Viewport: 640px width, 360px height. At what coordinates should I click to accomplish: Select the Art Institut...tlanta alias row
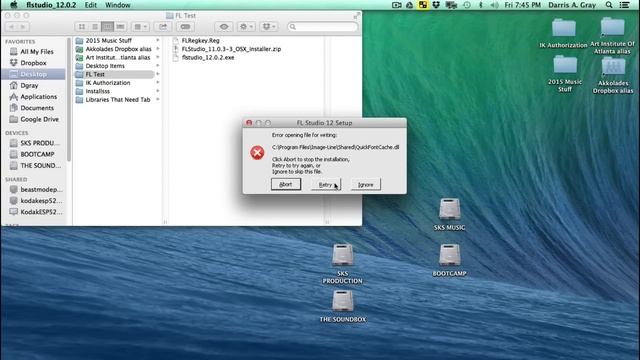pyautogui.click(x=117, y=58)
